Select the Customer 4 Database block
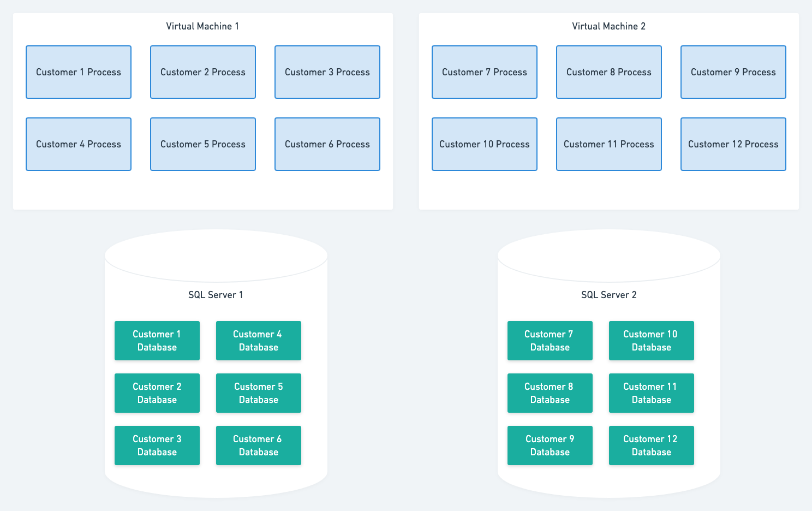This screenshot has height=511, width=812. 258,340
